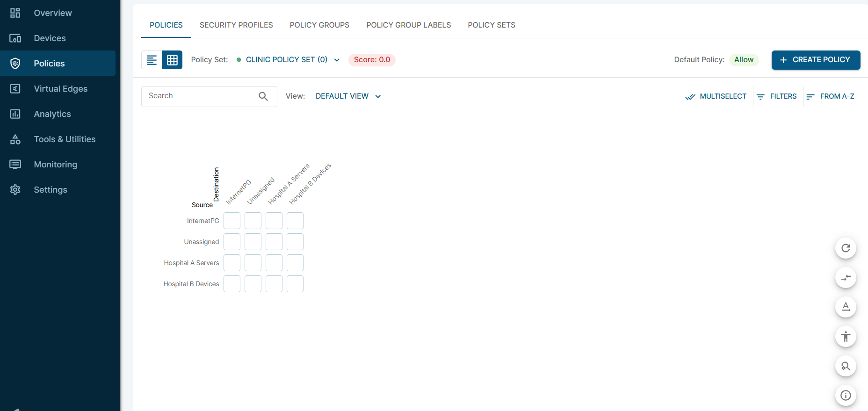Viewport: 868px width, 411px height.
Task: Open the info floating button
Action: pyautogui.click(x=846, y=396)
